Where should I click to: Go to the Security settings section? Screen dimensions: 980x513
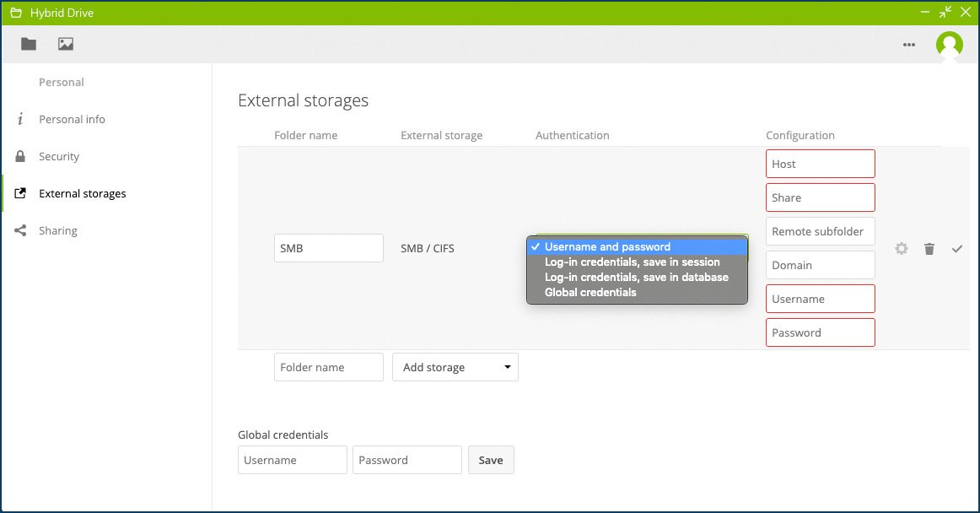click(x=59, y=156)
